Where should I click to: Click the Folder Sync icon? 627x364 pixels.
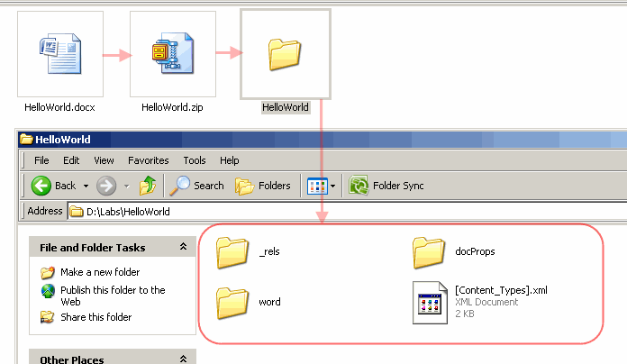[x=359, y=186]
